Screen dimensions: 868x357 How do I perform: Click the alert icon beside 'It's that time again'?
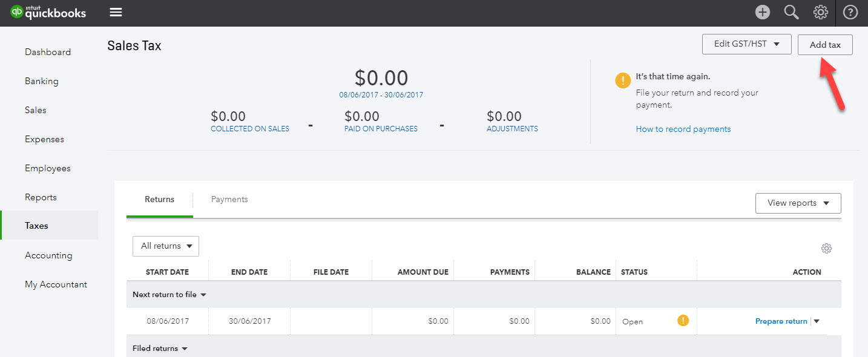623,79
